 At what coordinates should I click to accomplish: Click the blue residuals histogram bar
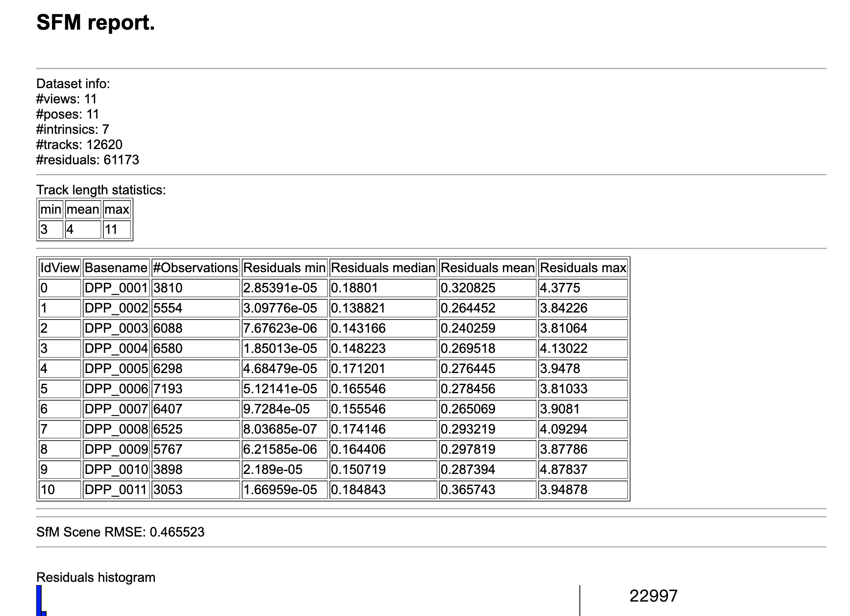[x=39, y=600]
